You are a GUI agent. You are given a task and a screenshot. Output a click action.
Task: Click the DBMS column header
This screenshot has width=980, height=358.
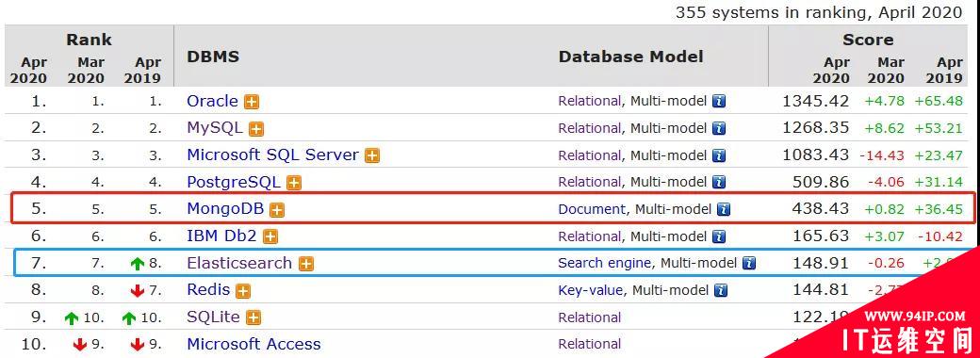click(213, 57)
